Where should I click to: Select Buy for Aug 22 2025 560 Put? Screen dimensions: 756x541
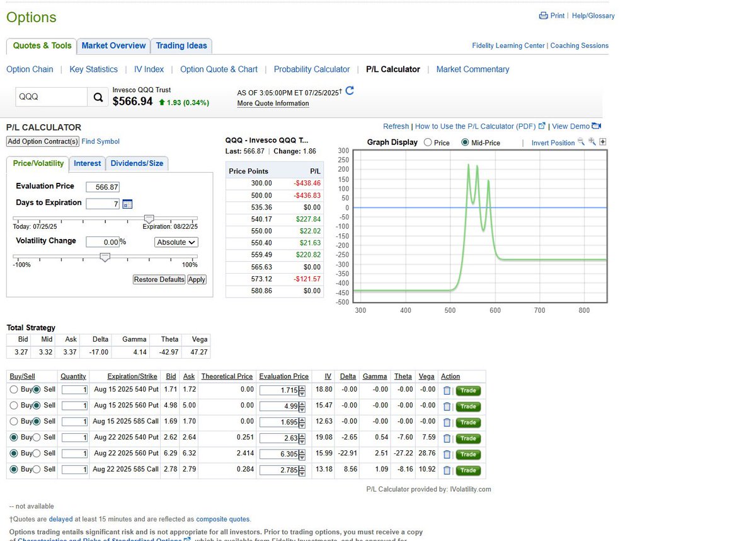point(14,453)
